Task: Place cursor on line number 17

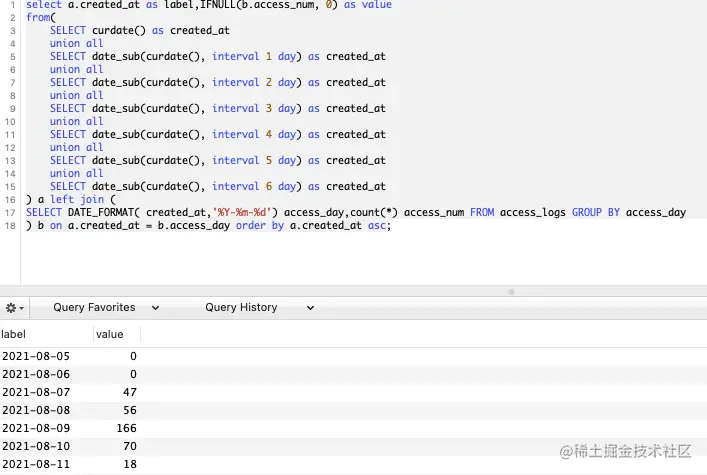Action: click(10, 212)
